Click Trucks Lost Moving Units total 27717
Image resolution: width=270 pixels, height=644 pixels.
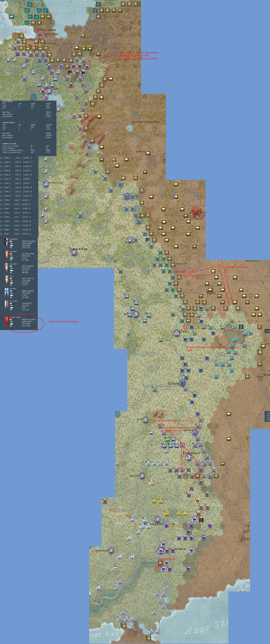pyautogui.click(x=48, y=152)
